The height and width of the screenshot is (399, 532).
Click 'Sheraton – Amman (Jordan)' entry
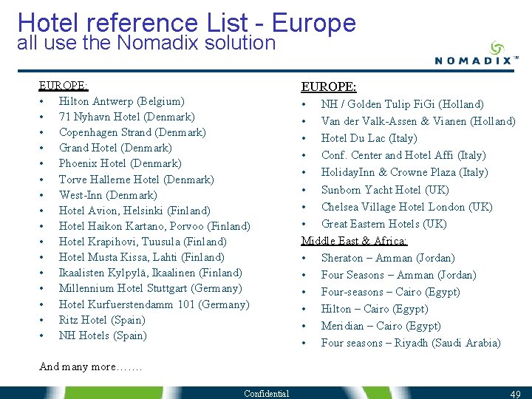388,258
